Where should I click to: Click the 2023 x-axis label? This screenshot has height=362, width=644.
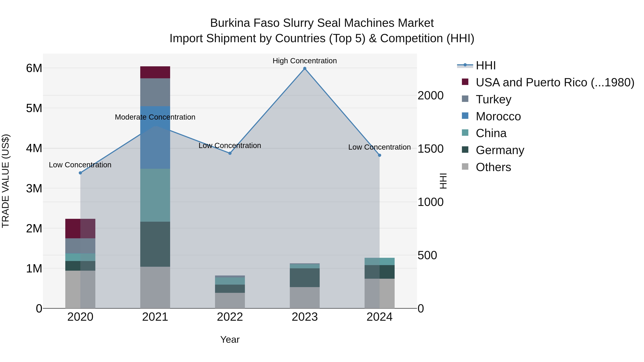click(x=305, y=317)
